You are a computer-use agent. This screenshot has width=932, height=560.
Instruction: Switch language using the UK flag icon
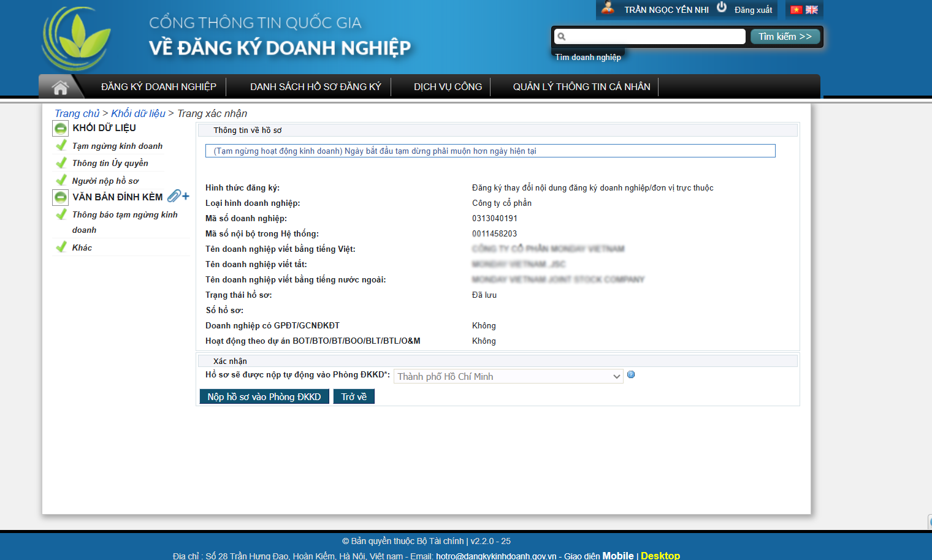tap(812, 10)
